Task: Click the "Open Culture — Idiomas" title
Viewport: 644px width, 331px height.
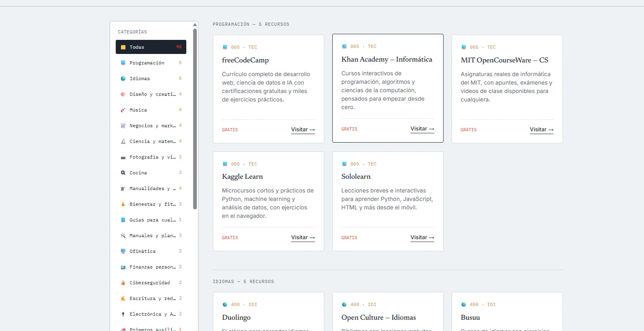Action: 379,317
